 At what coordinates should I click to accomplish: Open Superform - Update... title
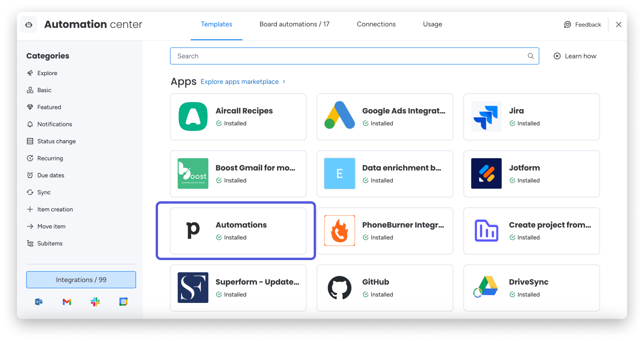(x=257, y=282)
